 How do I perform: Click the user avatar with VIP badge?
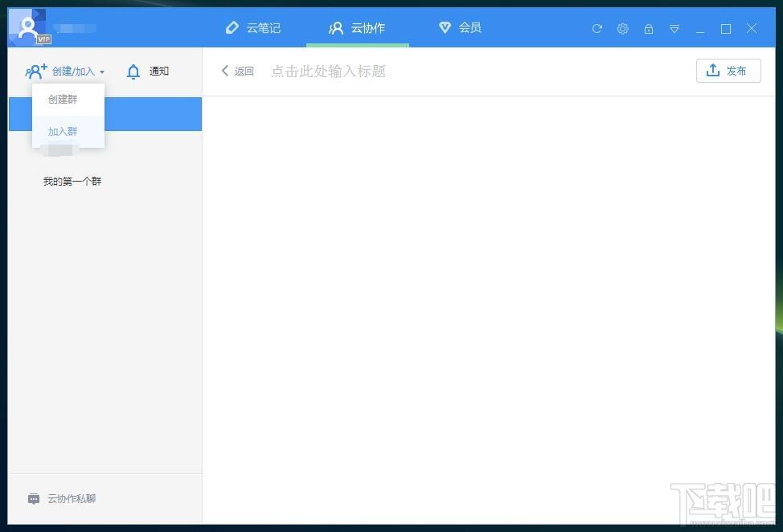[x=29, y=27]
